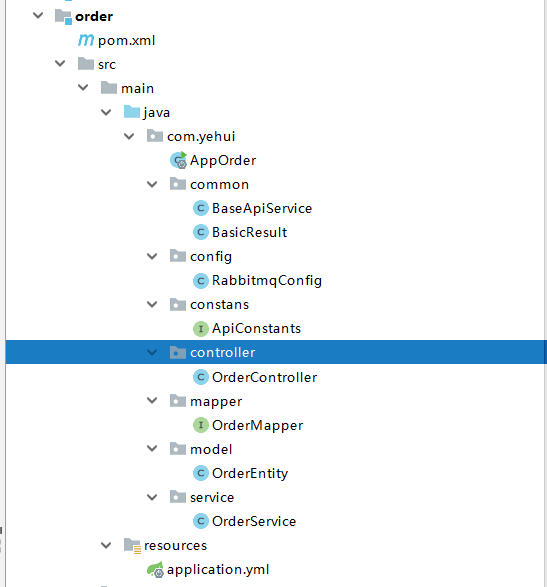Select the pom.xml file name
The height and width of the screenshot is (587, 547).
click(x=127, y=41)
